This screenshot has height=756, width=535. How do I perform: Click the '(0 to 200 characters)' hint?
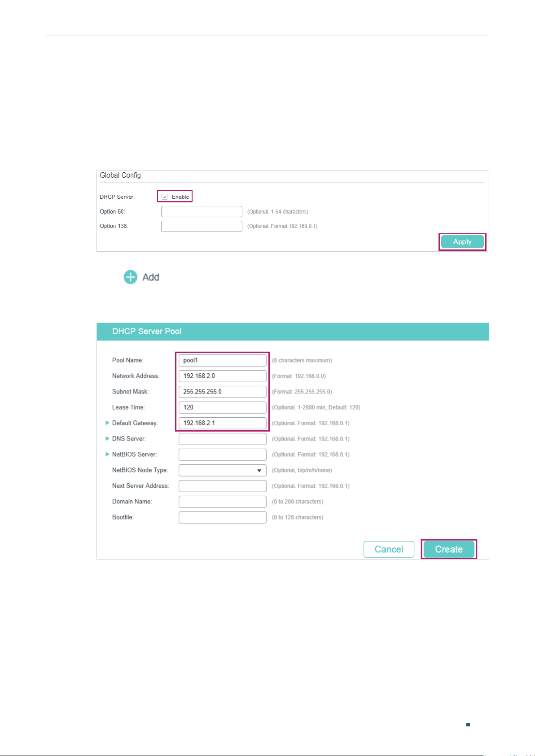298,502
